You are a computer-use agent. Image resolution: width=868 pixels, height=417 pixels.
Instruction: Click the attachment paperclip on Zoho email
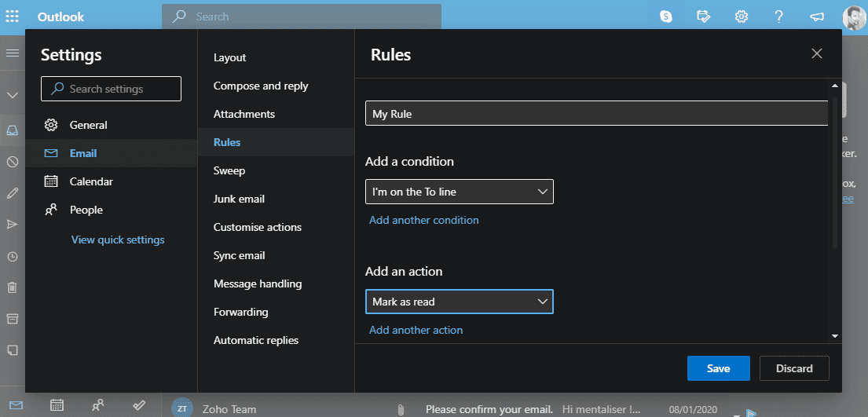400,410
